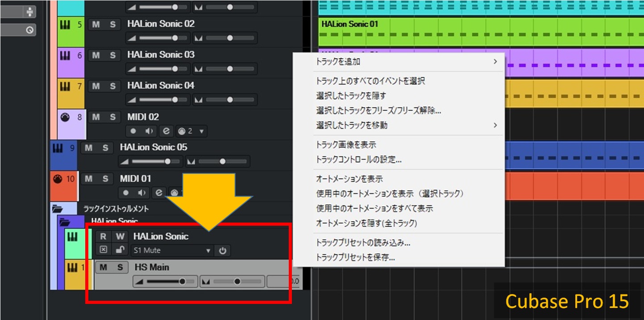Toggle the monitor speaker icon on MIDI 02
Screen dimensions: 644x320
click(150, 131)
